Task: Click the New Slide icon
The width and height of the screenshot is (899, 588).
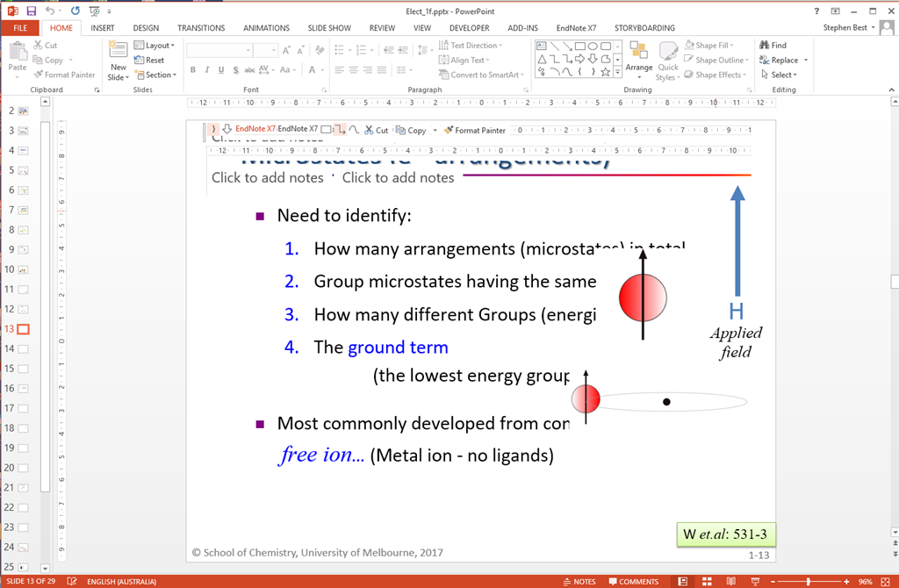Action: 119,50
